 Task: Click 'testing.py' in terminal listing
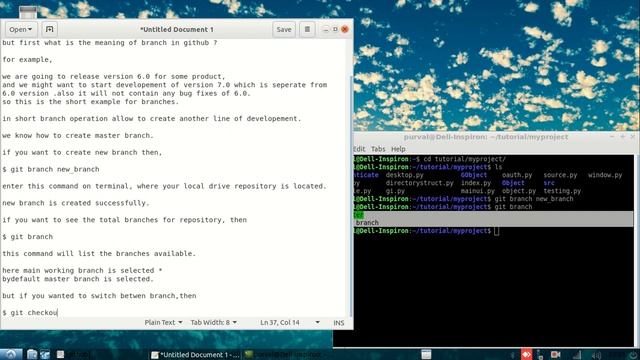tap(562, 191)
